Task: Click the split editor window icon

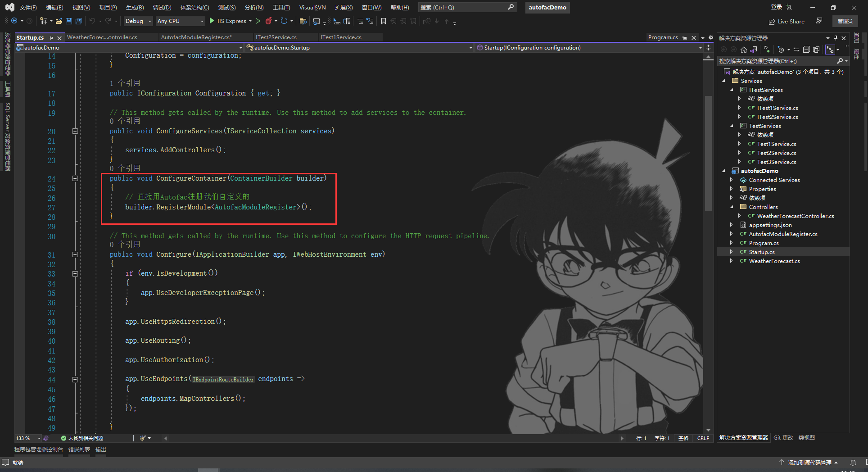Action: [x=708, y=47]
